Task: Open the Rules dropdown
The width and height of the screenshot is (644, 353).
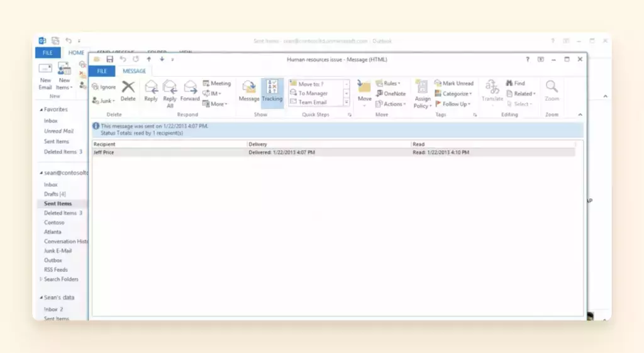Action: pos(387,83)
